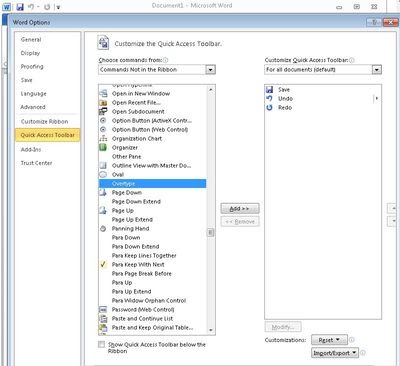Open the General options tab
Screen dimensions: 400x366
pos(31,39)
